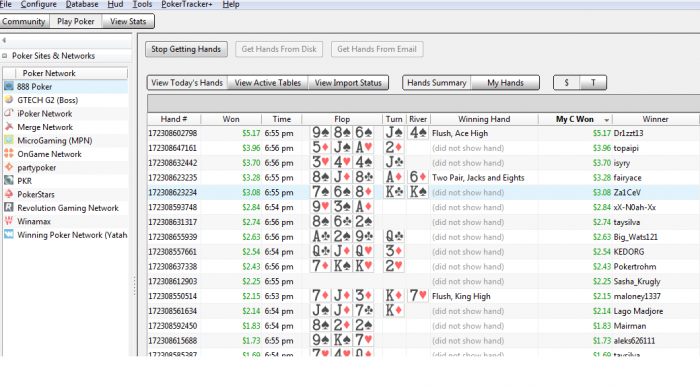Open the Tools menu
The image size is (700, 388).
click(x=142, y=4)
